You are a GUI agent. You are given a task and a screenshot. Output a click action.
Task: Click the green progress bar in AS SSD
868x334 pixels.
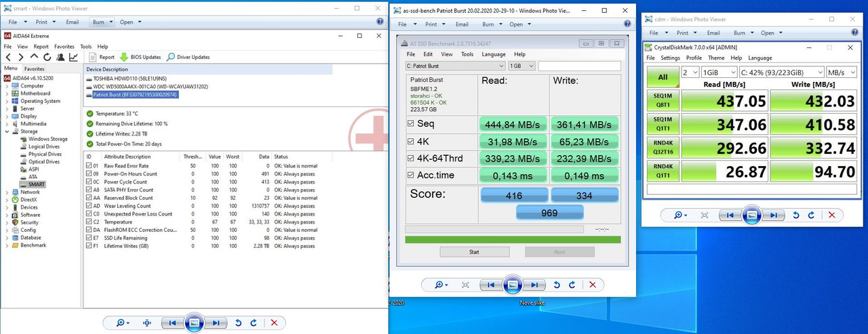513,239
